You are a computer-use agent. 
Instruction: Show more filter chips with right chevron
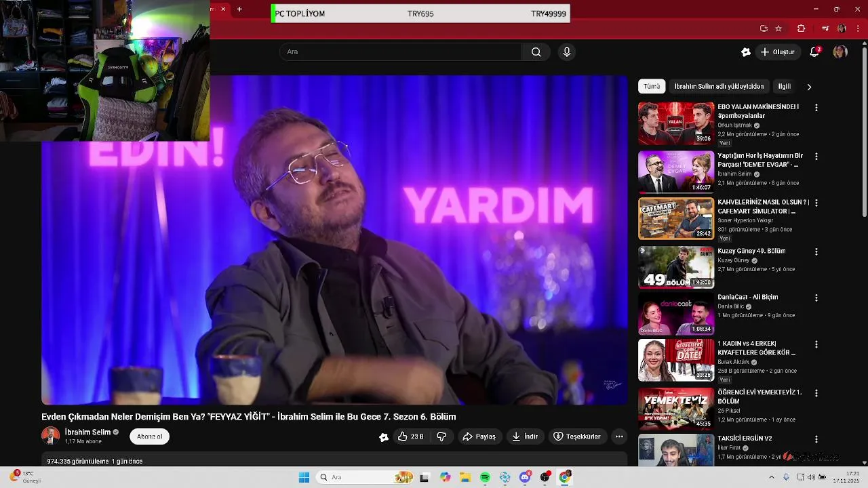[809, 87]
